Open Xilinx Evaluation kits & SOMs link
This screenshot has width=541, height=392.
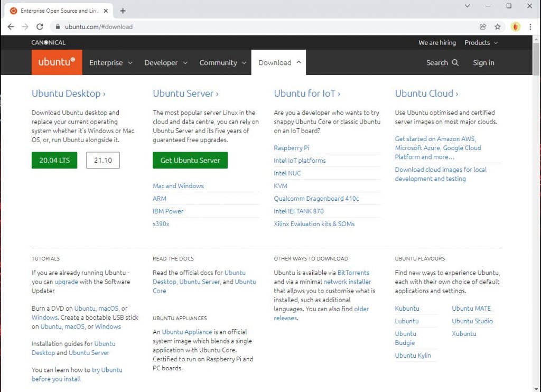[314, 224]
